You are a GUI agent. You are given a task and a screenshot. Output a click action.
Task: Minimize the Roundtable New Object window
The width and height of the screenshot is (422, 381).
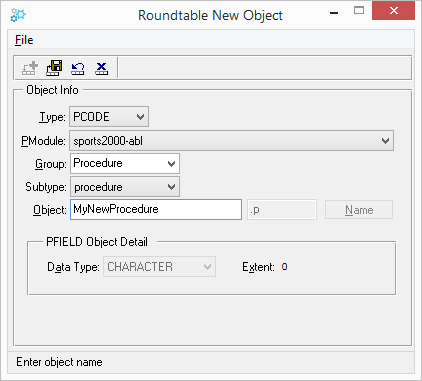[x=334, y=13]
